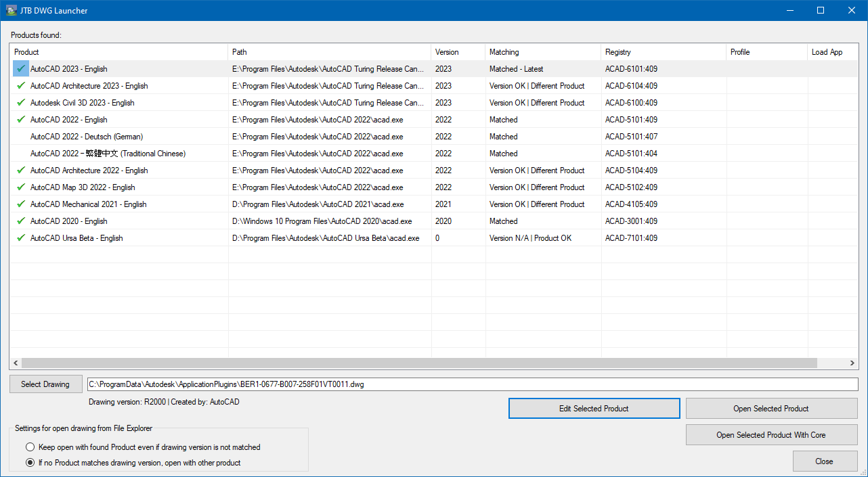Click the Close button at bottom right

pos(824,461)
